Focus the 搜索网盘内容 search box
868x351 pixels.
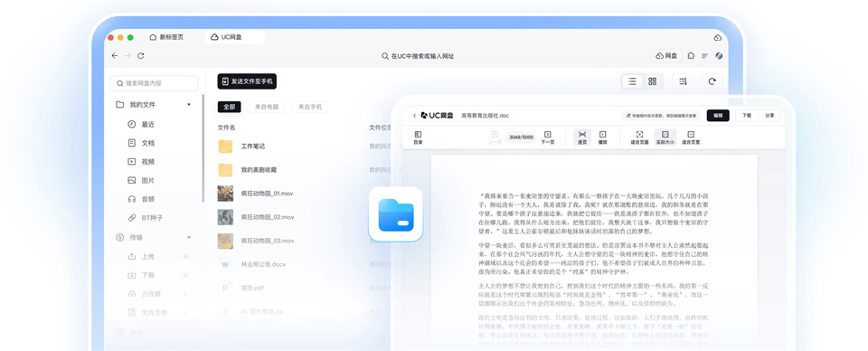(x=155, y=83)
